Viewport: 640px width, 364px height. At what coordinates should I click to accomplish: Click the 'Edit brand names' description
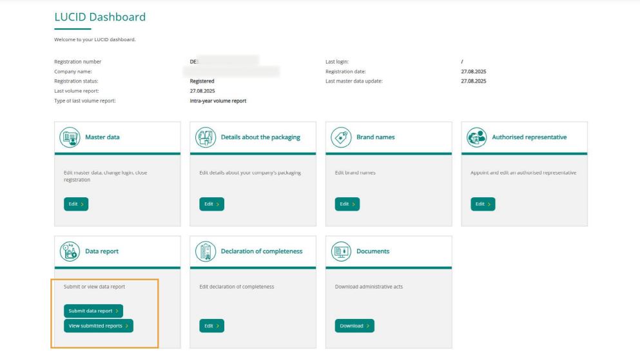[x=355, y=173]
